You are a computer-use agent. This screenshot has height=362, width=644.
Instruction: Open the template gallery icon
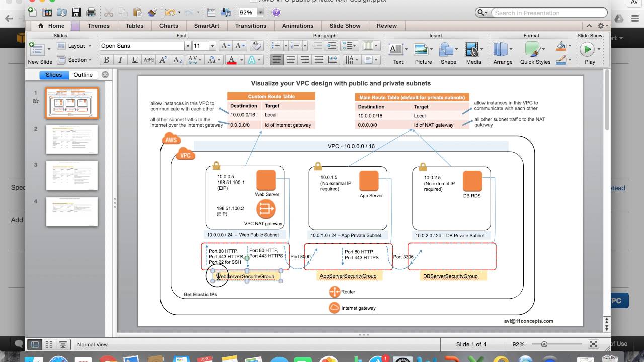point(48,12)
